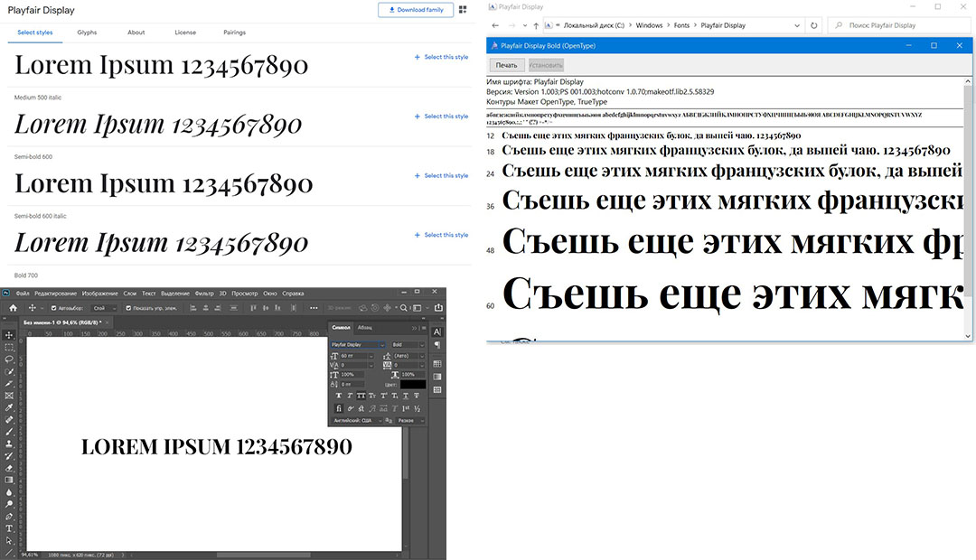Image resolution: width=976 pixels, height=560 pixels.
Task: Select the Frame tool in Photoshop
Action: [x=9, y=396]
